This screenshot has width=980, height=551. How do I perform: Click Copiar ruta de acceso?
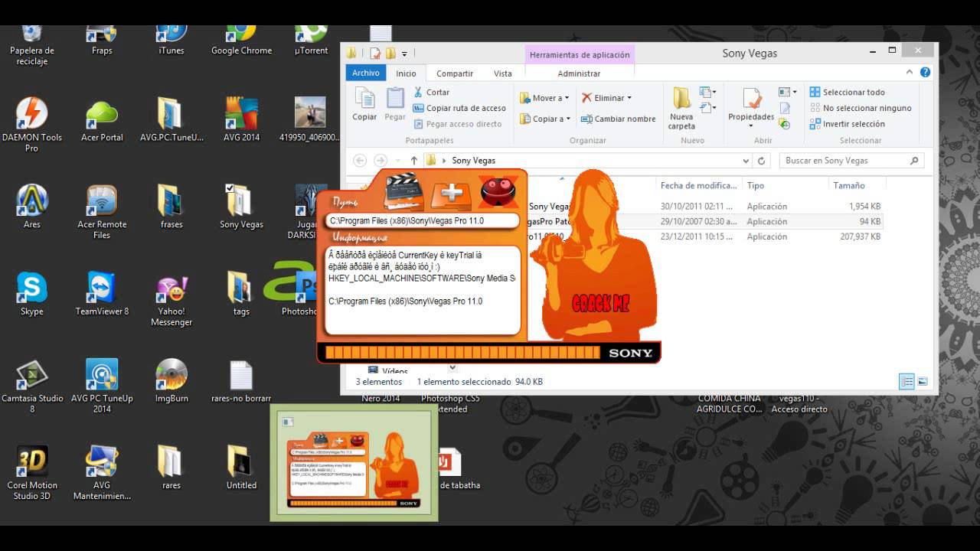click(x=459, y=108)
